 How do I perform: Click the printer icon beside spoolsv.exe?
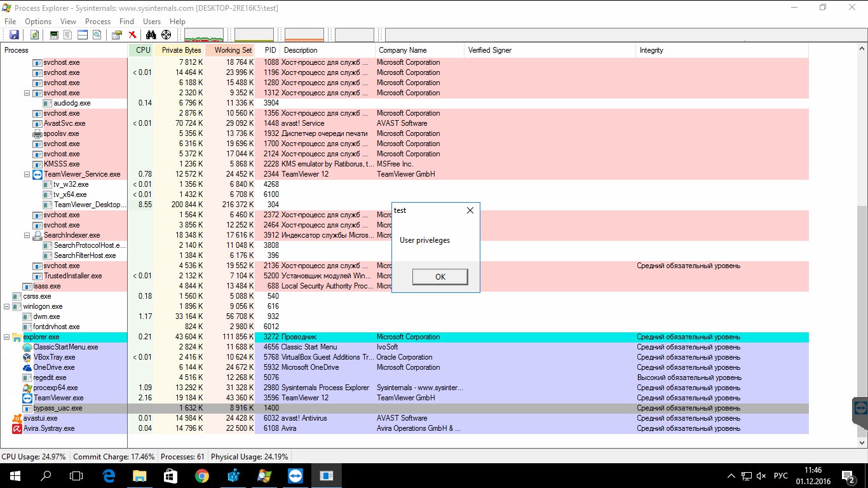coord(37,133)
